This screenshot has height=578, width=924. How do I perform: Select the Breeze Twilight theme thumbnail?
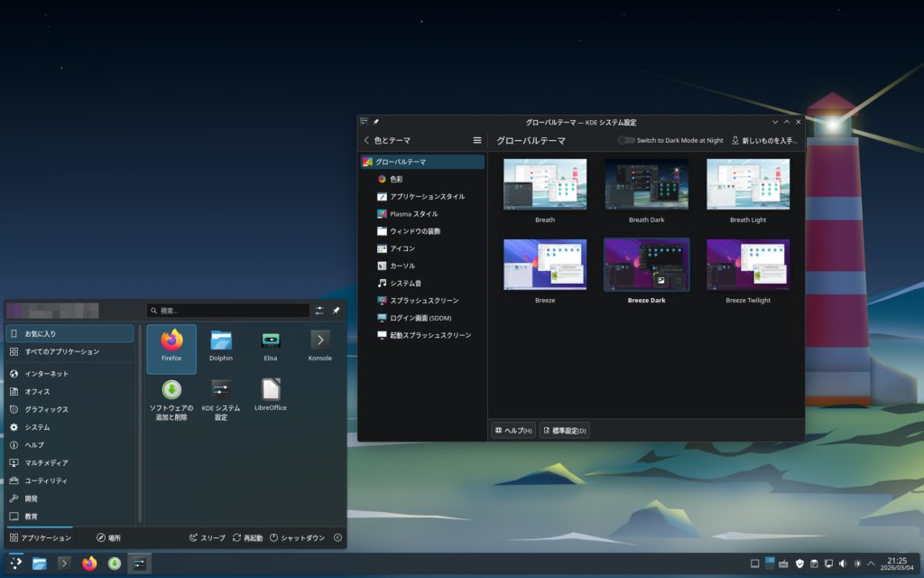748,266
